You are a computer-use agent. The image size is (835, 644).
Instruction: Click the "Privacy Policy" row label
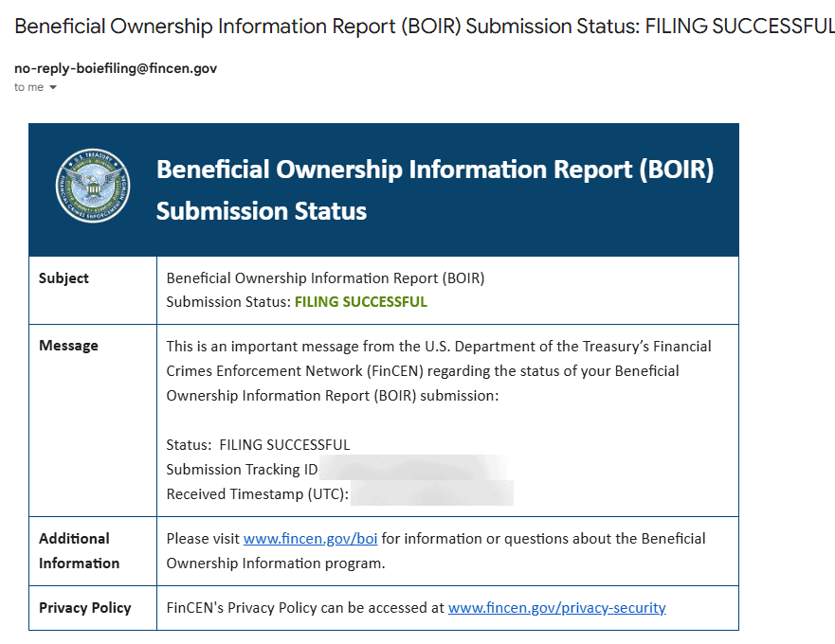(x=84, y=608)
